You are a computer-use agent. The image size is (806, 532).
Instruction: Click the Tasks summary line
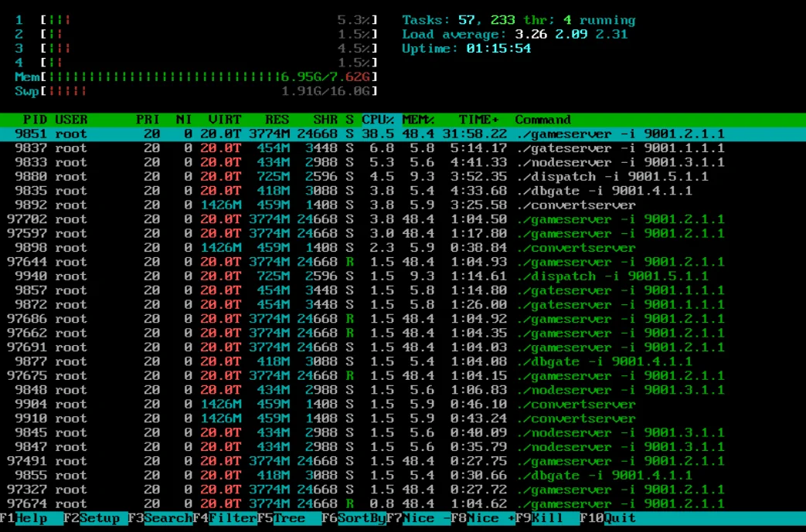click(x=519, y=20)
